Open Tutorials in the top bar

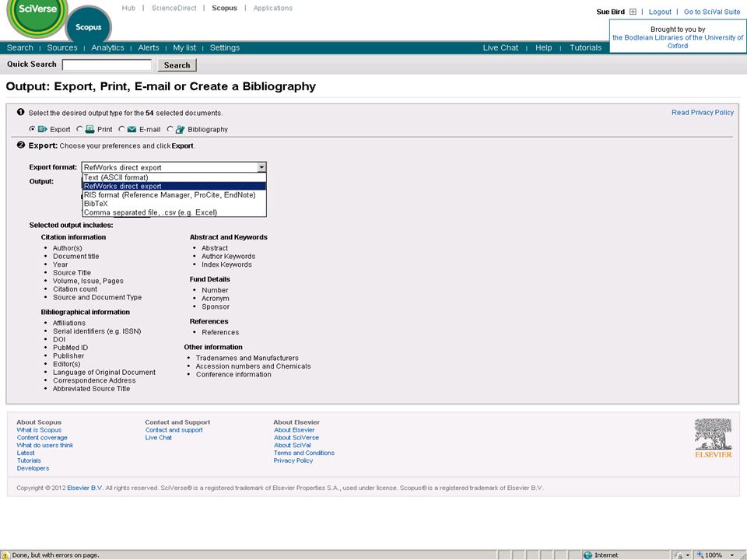[585, 47]
